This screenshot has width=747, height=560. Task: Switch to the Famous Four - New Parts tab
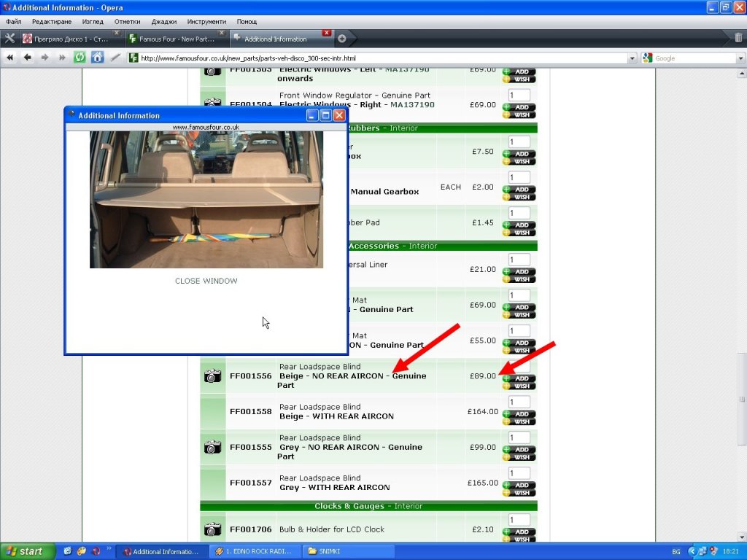coord(176,39)
